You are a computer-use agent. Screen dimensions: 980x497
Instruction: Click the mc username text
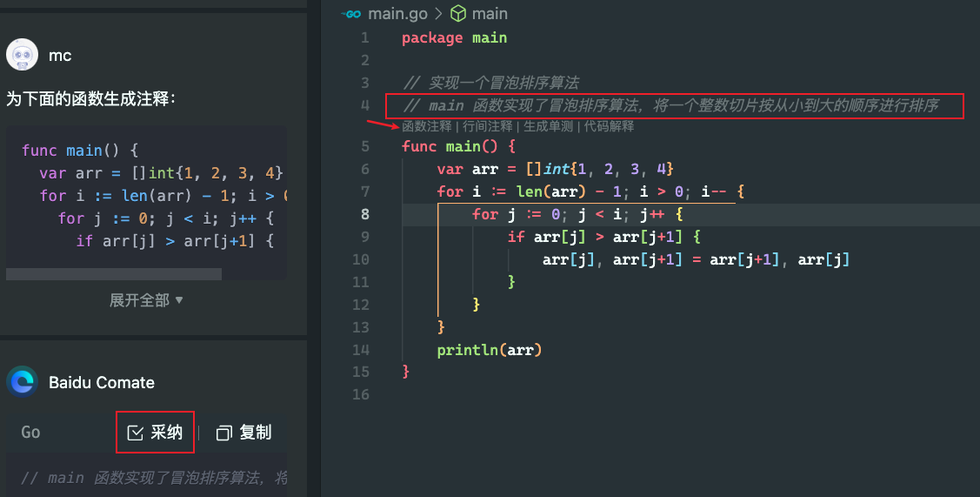coord(60,56)
